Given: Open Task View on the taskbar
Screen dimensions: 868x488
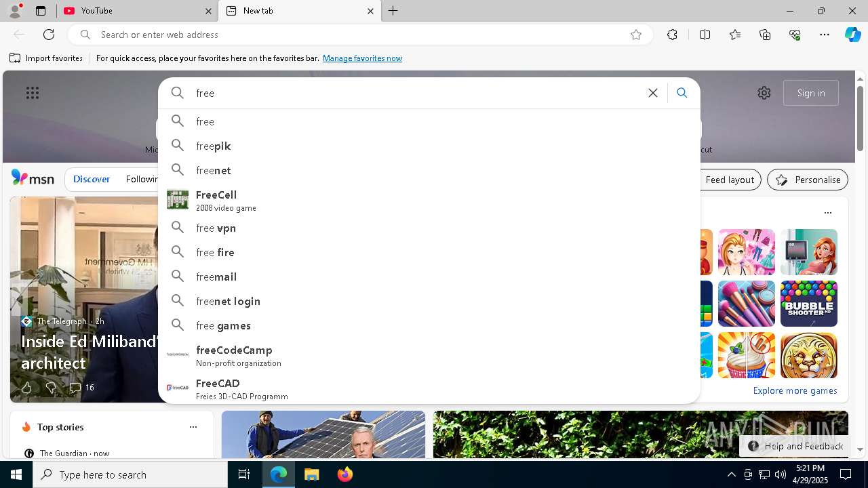Looking at the screenshot, I should click(x=244, y=474).
